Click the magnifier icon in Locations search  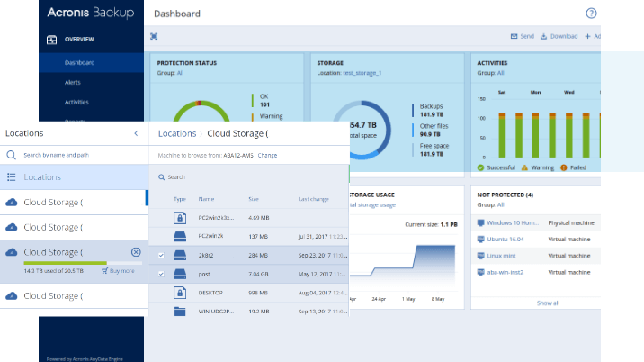click(12, 156)
